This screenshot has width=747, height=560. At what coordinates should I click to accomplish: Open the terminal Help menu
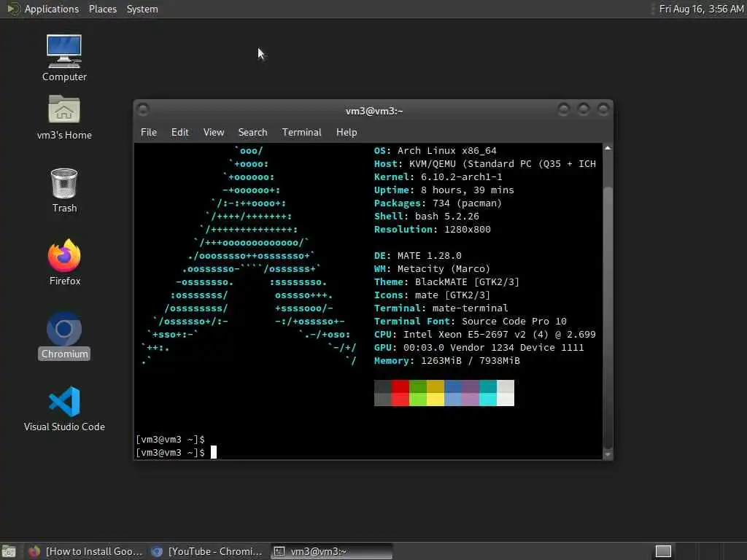(x=347, y=133)
